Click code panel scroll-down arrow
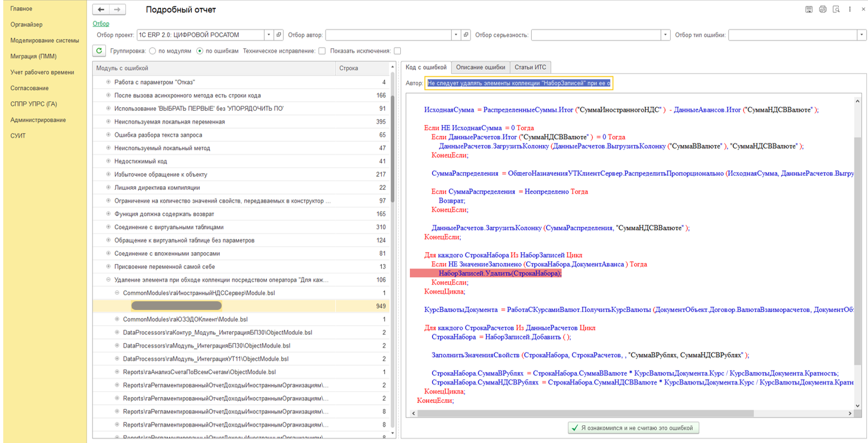Screen dimensions: 868x443 tap(857, 406)
